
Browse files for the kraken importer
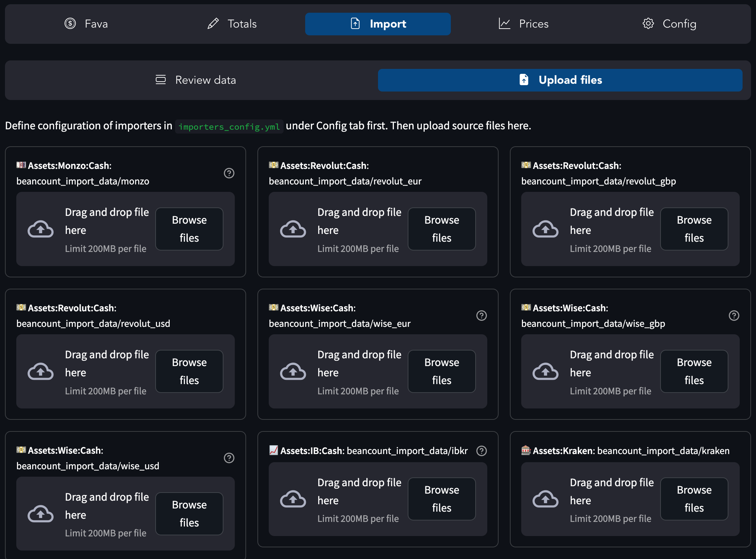(694, 499)
